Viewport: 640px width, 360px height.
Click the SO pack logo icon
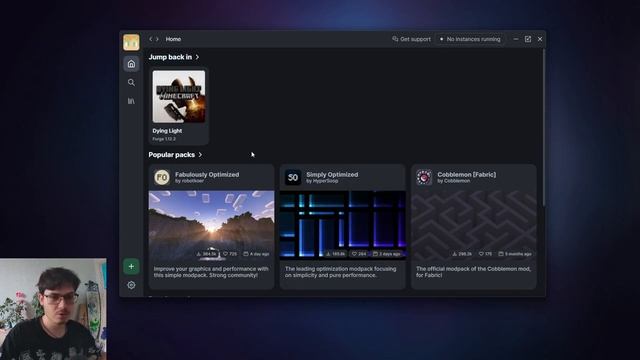coord(293,178)
